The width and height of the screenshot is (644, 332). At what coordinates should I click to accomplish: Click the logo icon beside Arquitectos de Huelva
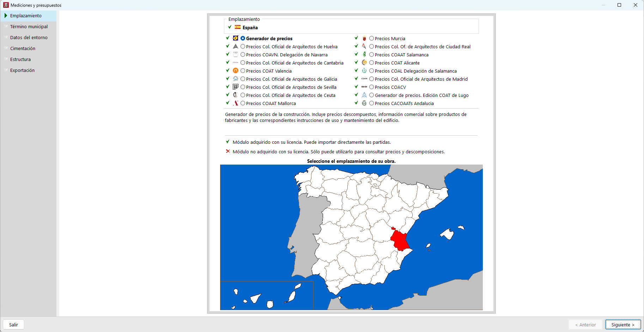(x=236, y=46)
